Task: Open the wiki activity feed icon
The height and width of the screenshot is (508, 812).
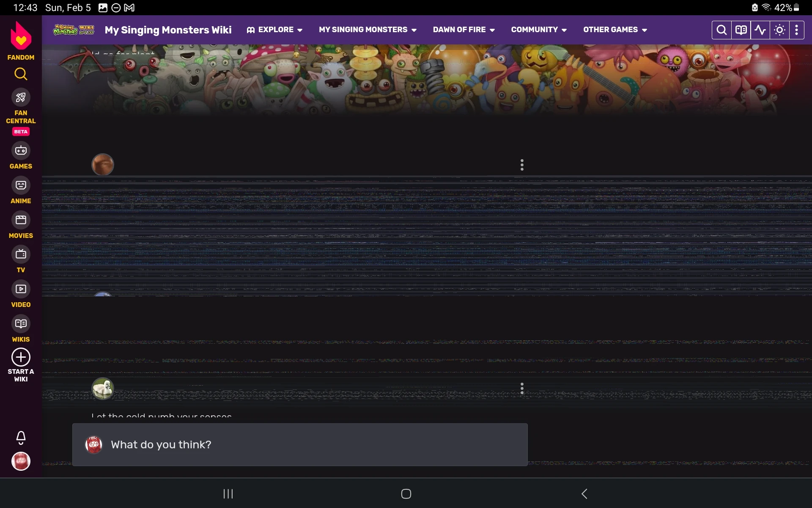Action: pos(760,30)
